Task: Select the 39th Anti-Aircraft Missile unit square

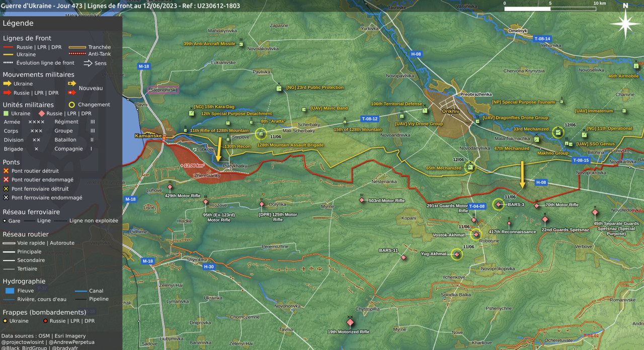Action: 242,45
